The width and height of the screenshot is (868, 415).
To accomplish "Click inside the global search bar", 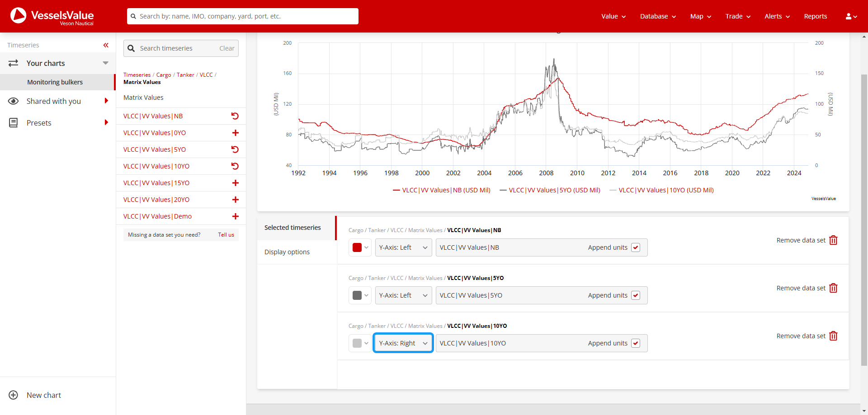I will coord(242,16).
